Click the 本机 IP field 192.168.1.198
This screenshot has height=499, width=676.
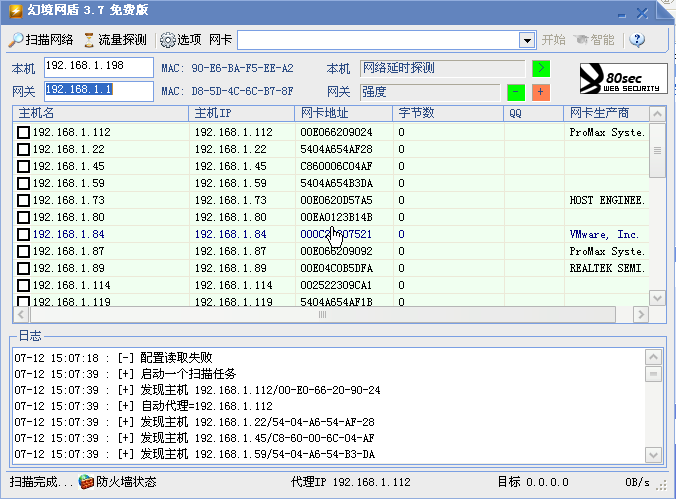point(99,68)
